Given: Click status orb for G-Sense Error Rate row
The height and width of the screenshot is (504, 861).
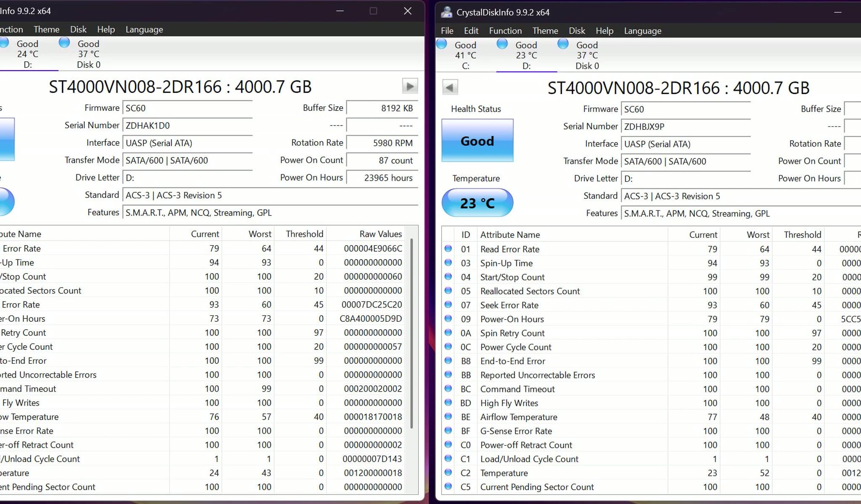Looking at the screenshot, I should [x=448, y=430].
